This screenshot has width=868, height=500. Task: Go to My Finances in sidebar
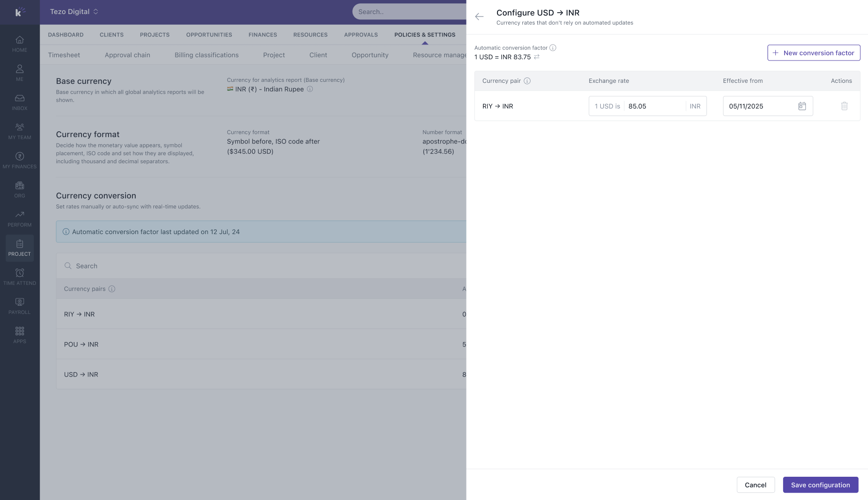[x=19, y=160]
